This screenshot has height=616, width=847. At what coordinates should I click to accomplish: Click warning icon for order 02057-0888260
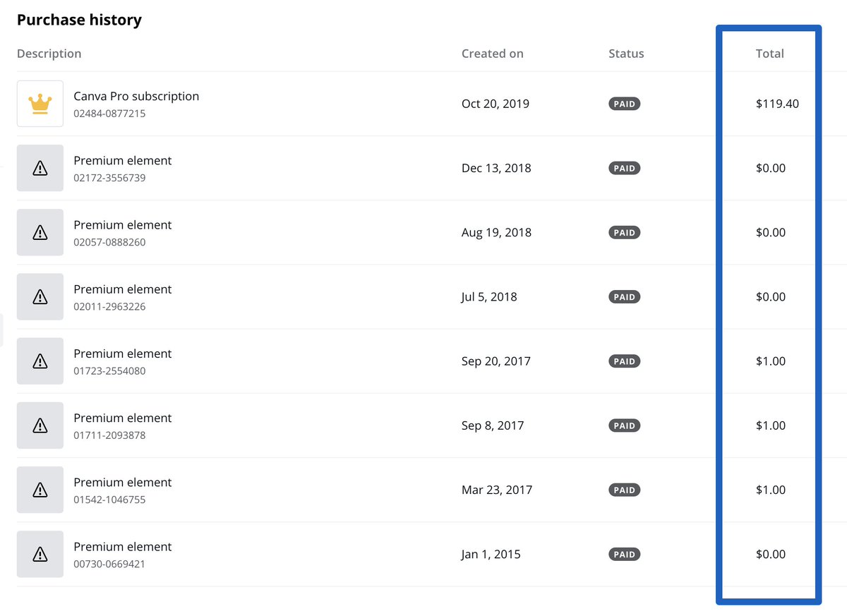click(40, 232)
